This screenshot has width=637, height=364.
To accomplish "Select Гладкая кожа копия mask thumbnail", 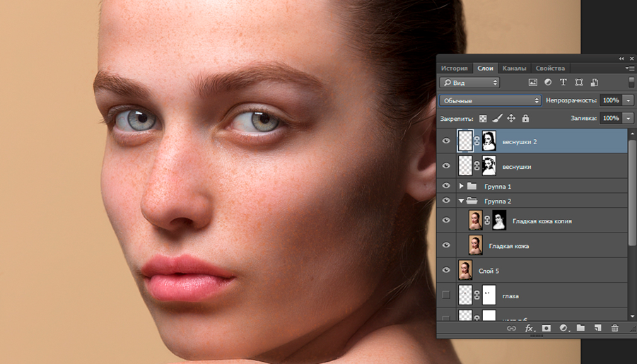I will click(499, 221).
